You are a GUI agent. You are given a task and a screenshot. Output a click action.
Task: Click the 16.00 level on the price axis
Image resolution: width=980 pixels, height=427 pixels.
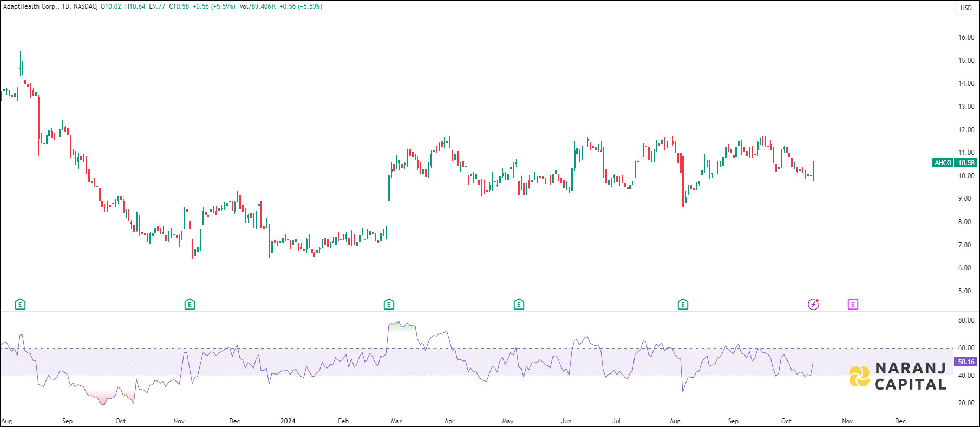click(x=966, y=37)
